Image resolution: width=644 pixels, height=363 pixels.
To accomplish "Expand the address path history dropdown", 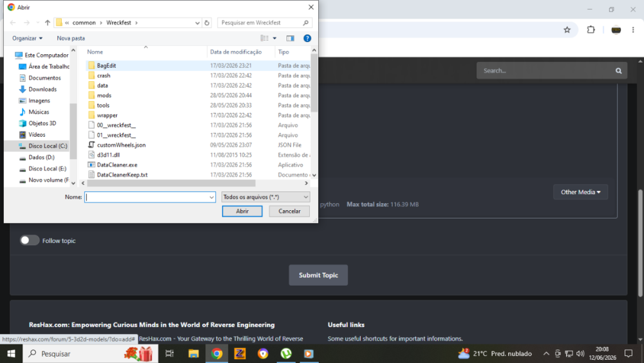I will 198,23.
